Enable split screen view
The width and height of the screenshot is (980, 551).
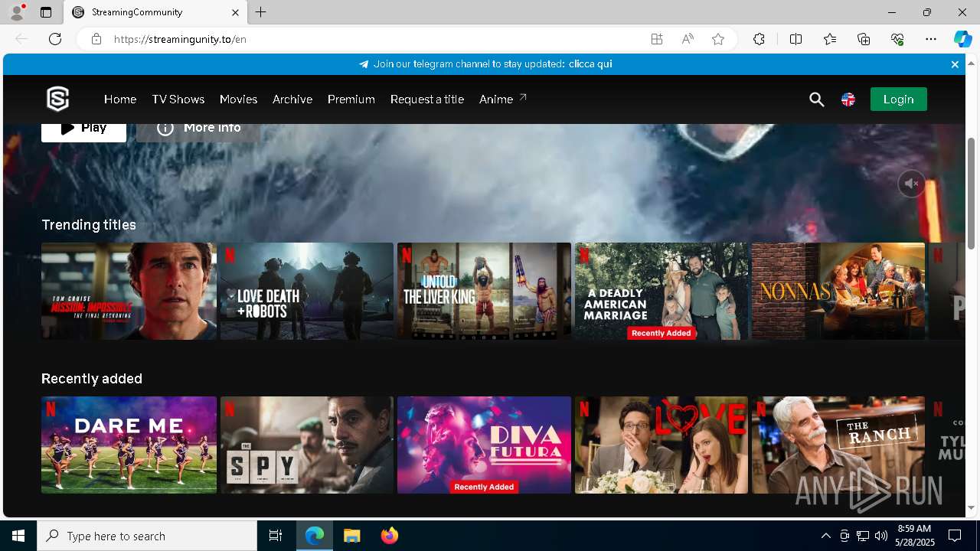coord(795,39)
